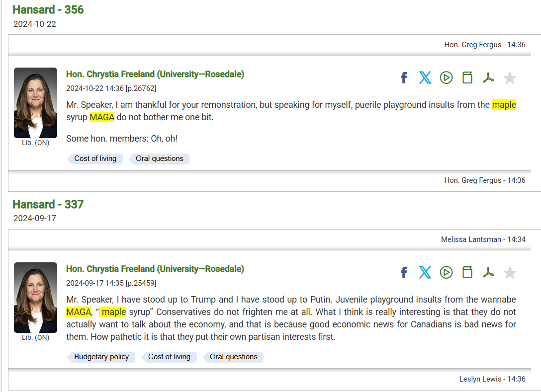This screenshot has height=392, width=541.
Task: Open Chrystia Freeland's name link in the 2024-10-22 entry
Action: (x=155, y=74)
